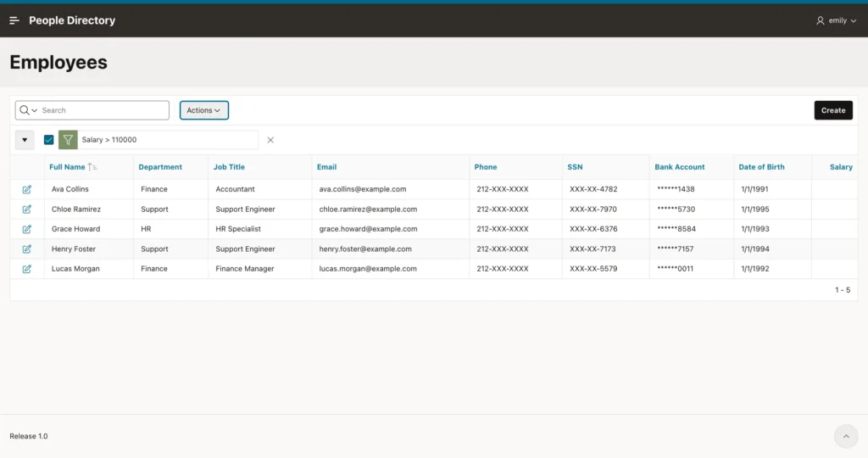Click the Release 1.0 footer text
Image resolution: width=868 pixels, height=458 pixels.
[29, 436]
